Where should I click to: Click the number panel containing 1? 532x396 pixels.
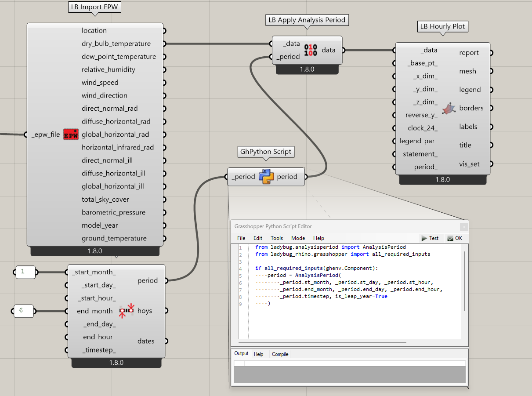[25, 272]
